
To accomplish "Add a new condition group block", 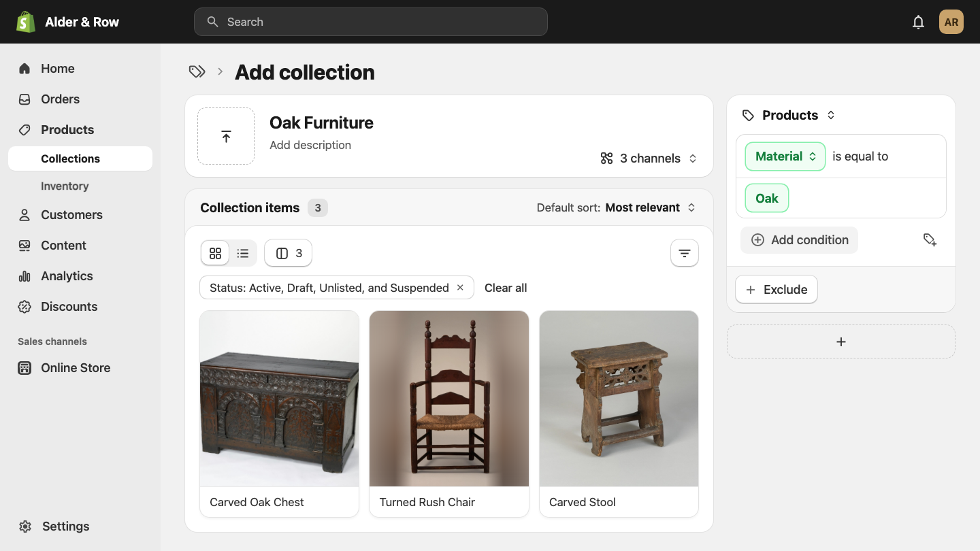I will (x=841, y=341).
